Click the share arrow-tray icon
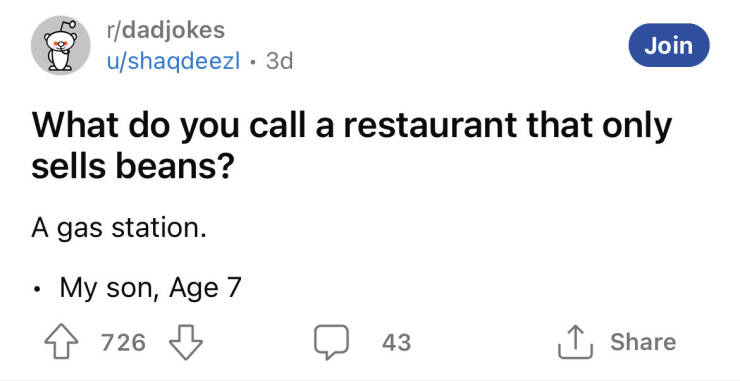 575,342
